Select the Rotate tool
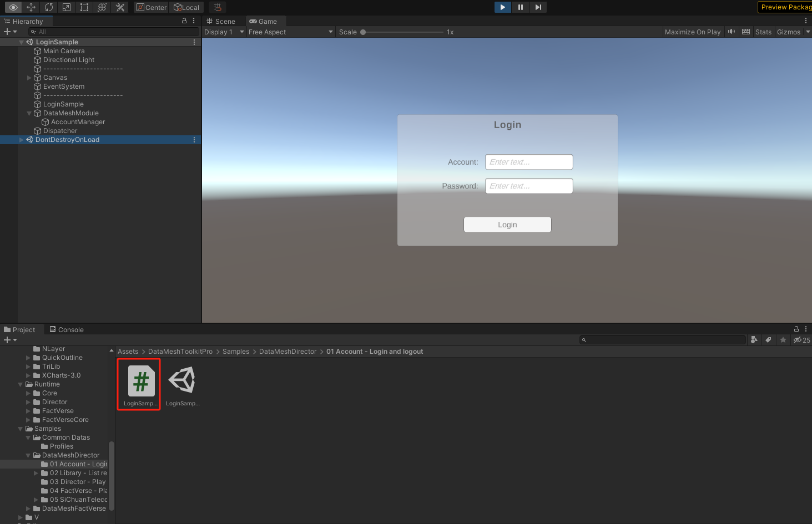The height and width of the screenshot is (524, 812). (x=48, y=7)
